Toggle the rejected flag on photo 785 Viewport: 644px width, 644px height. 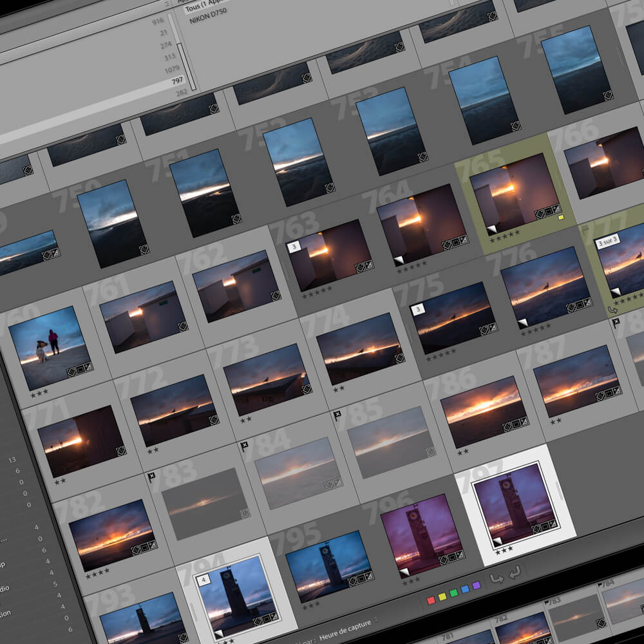[337, 415]
